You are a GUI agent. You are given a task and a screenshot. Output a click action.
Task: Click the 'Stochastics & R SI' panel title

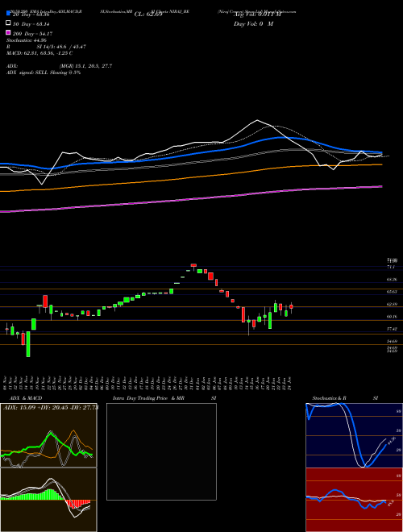345,398
